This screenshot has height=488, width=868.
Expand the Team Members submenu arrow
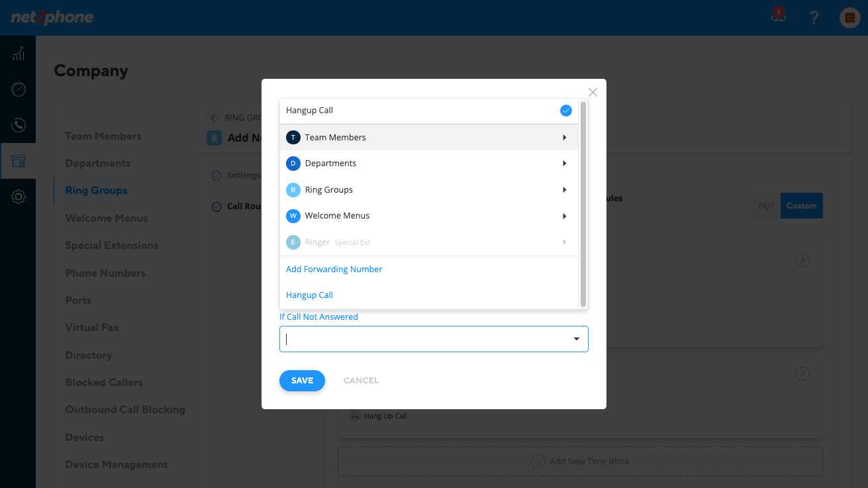pos(564,137)
